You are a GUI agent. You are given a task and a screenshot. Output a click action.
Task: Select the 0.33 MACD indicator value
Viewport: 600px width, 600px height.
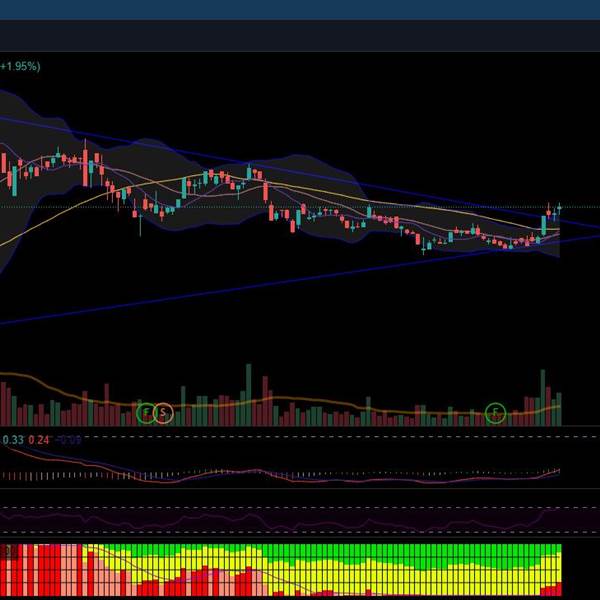coord(13,440)
